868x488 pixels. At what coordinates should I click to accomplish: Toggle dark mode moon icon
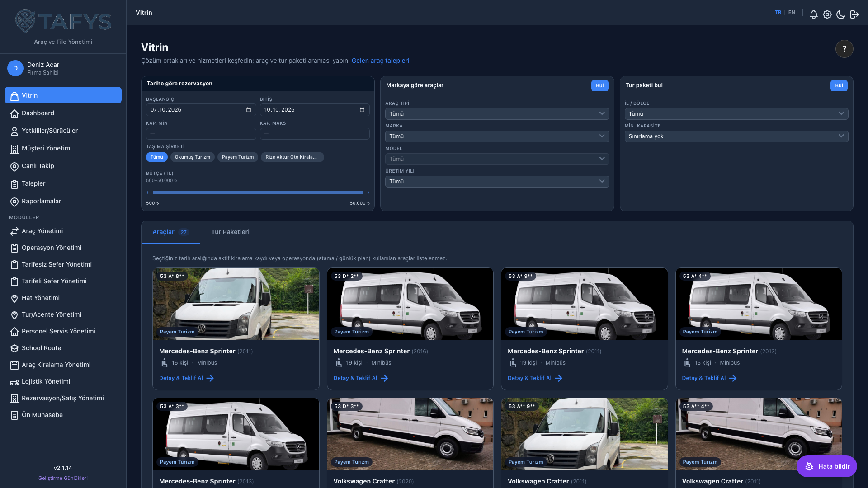[840, 14]
